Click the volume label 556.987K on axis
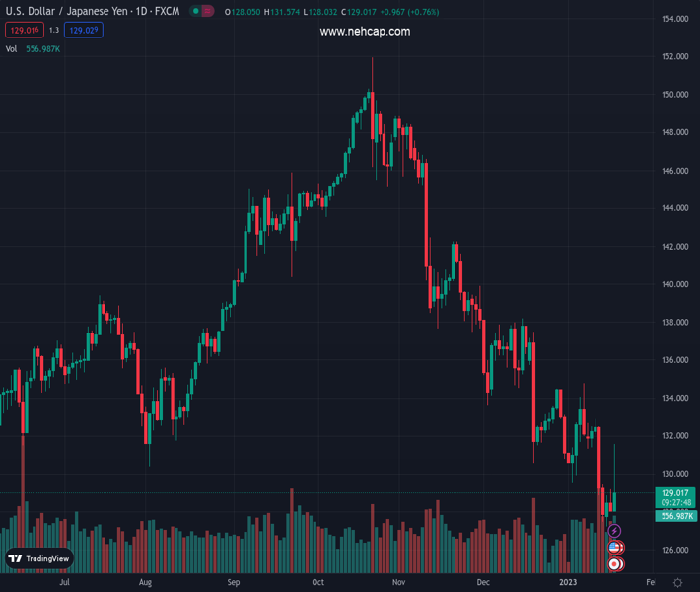 click(x=674, y=516)
